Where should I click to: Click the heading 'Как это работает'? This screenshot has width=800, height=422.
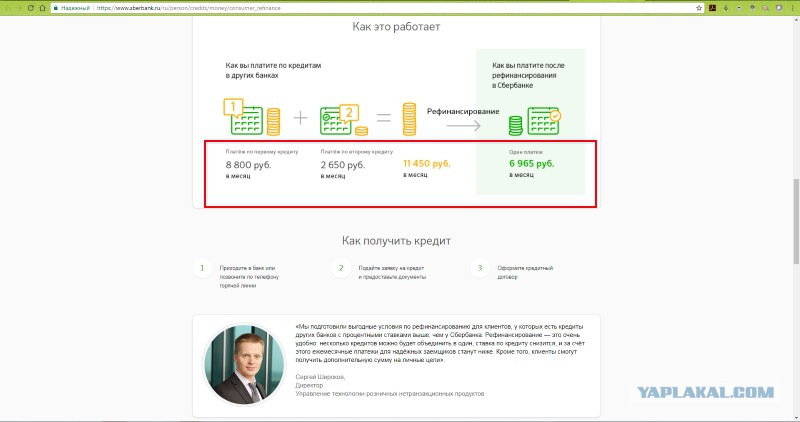(396, 27)
